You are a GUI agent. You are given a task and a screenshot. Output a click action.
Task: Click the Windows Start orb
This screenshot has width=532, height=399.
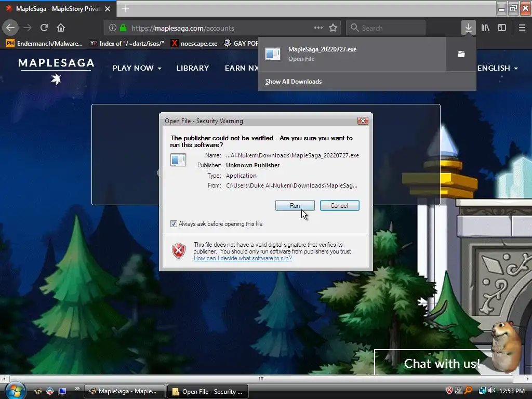[x=15, y=390]
